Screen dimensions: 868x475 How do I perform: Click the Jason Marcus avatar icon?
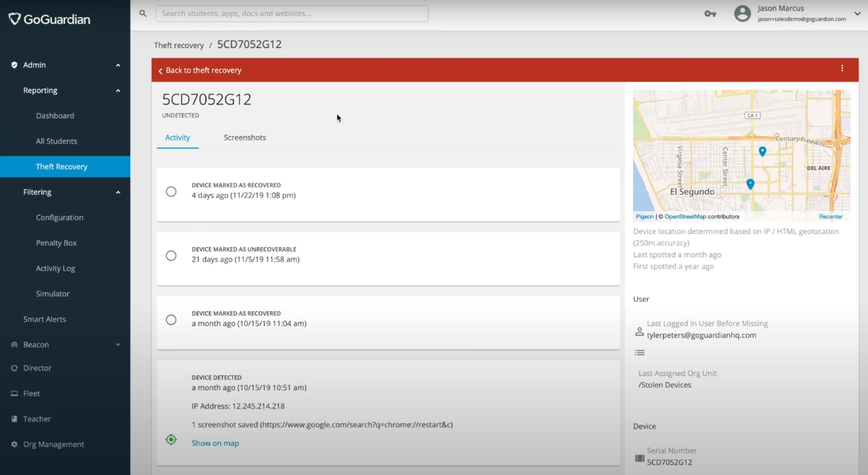[742, 13]
